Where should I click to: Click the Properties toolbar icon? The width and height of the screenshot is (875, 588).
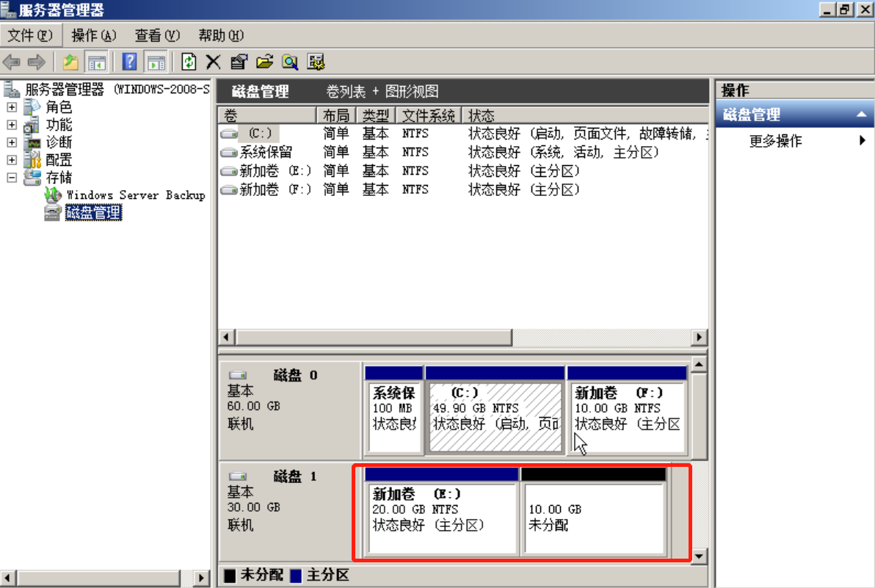tap(239, 62)
